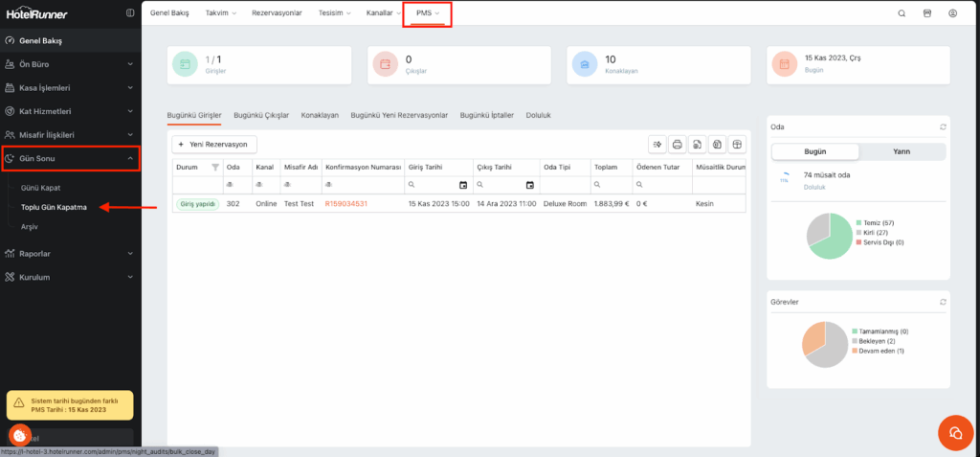This screenshot has width=980, height=457.
Task: Click the column chooser icon in table toolbar
Action: pyautogui.click(x=736, y=145)
